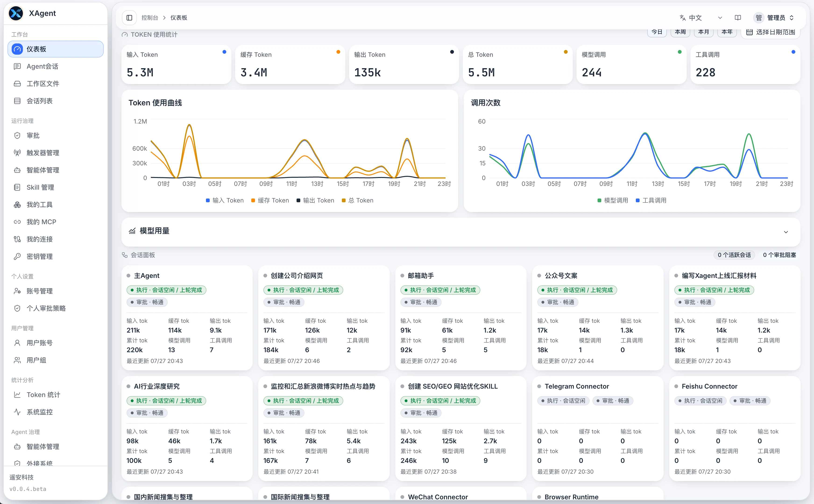Toggle 输出 Token series in legend
The image size is (814, 504).
click(315, 200)
